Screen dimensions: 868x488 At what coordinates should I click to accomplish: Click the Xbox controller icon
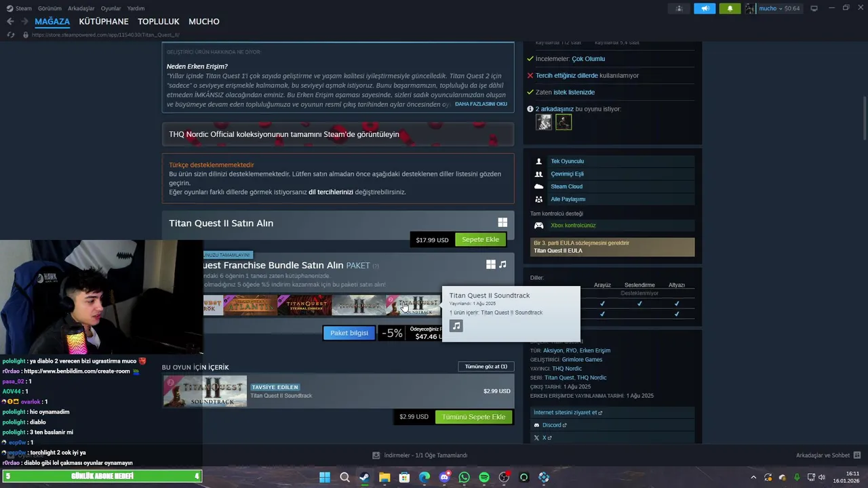538,225
